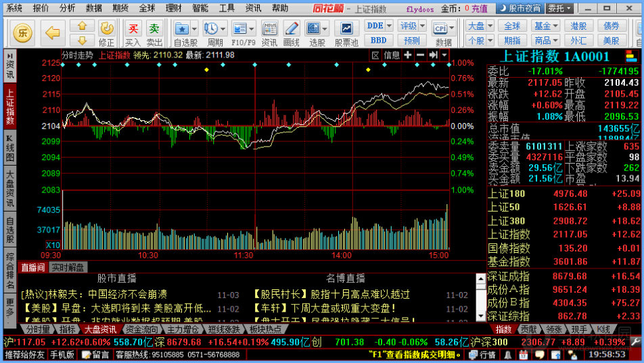
Task: Click the yellow back arrow icon
Action: tap(53, 32)
